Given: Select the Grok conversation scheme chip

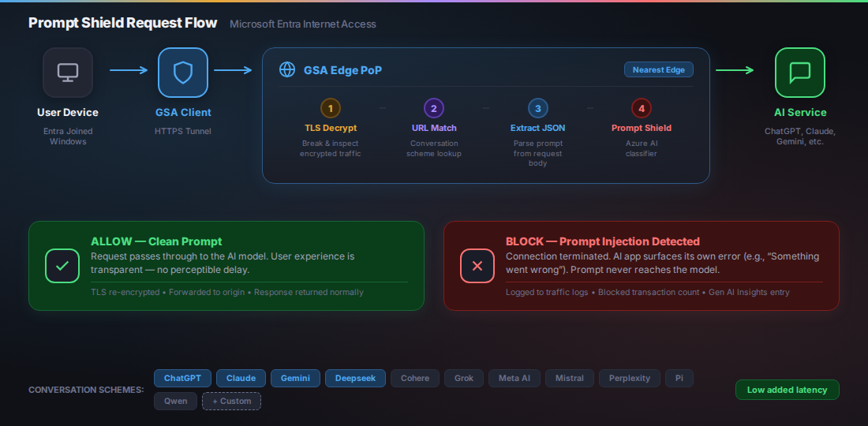Looking at the screenshot, I should pyautogui.click(x=464, y=379).
